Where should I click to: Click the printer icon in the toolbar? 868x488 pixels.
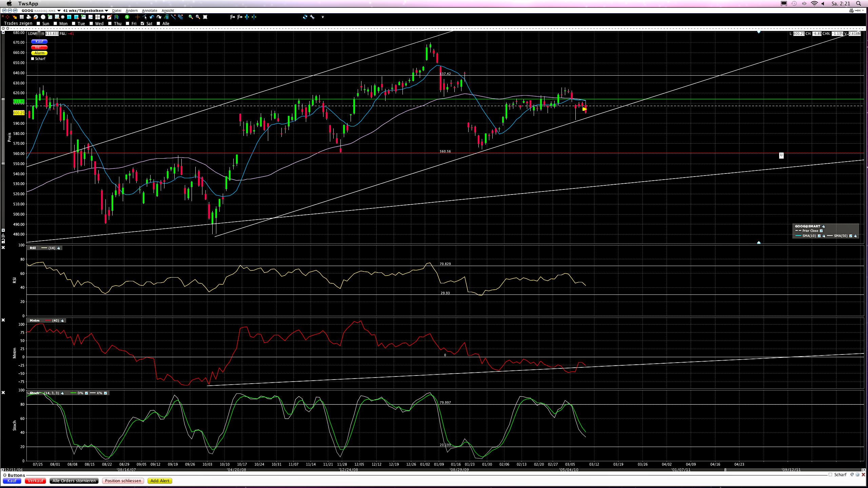[x=29, y=17]
